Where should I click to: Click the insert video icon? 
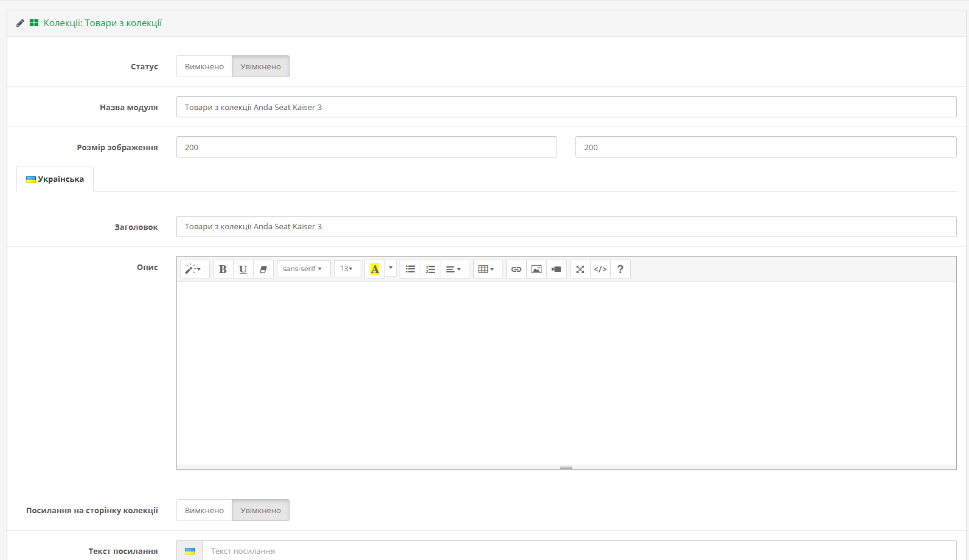click(557, 269)
